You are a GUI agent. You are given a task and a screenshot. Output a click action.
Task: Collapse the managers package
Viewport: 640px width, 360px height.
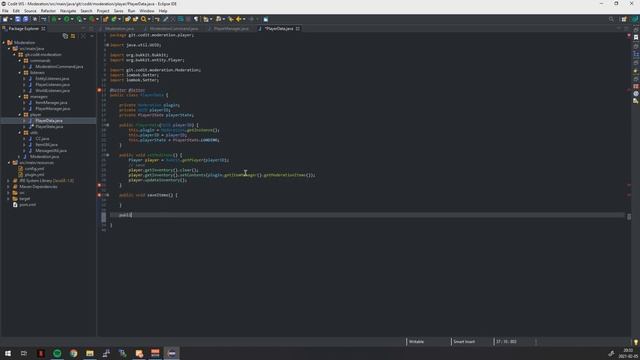[x=20, y=97]
